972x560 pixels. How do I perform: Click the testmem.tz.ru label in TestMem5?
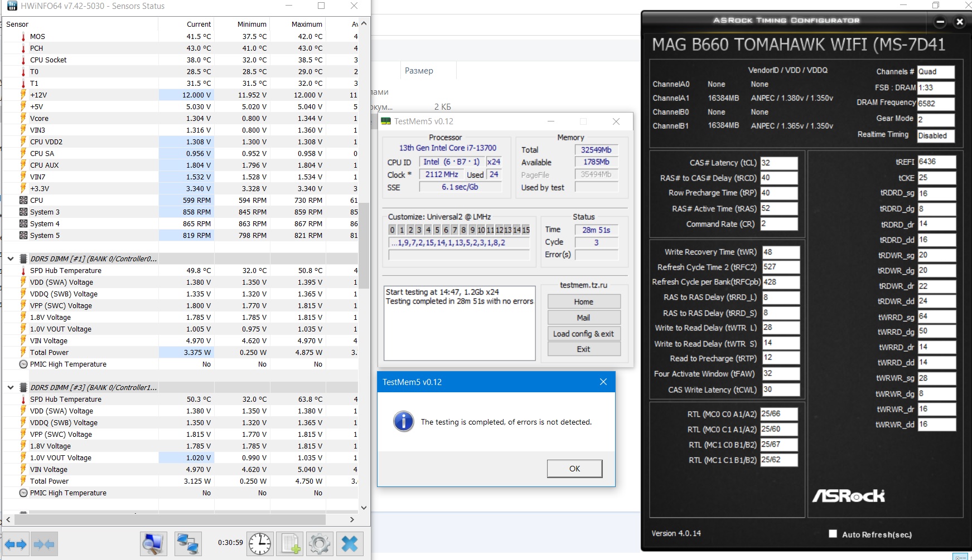[583, 285]
